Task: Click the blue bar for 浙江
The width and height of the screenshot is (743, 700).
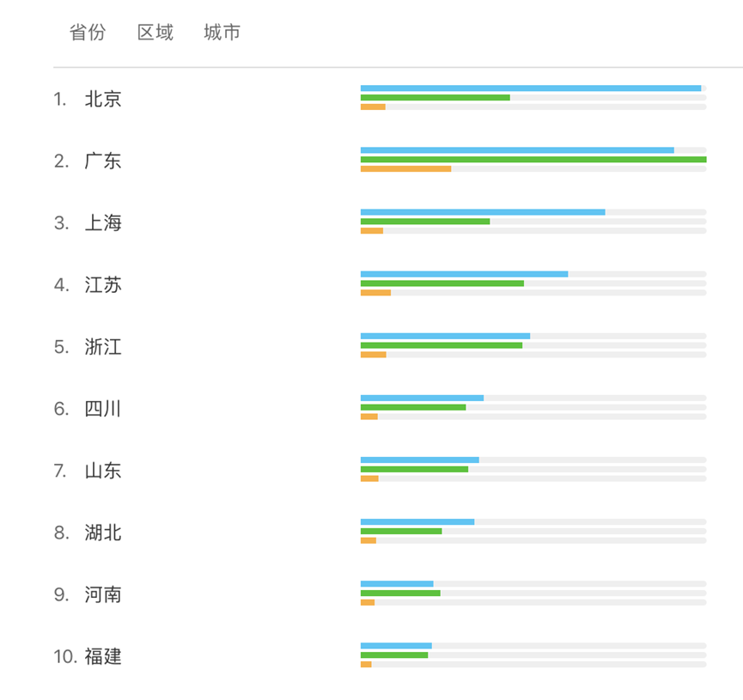Action: (x=446, y=336)
